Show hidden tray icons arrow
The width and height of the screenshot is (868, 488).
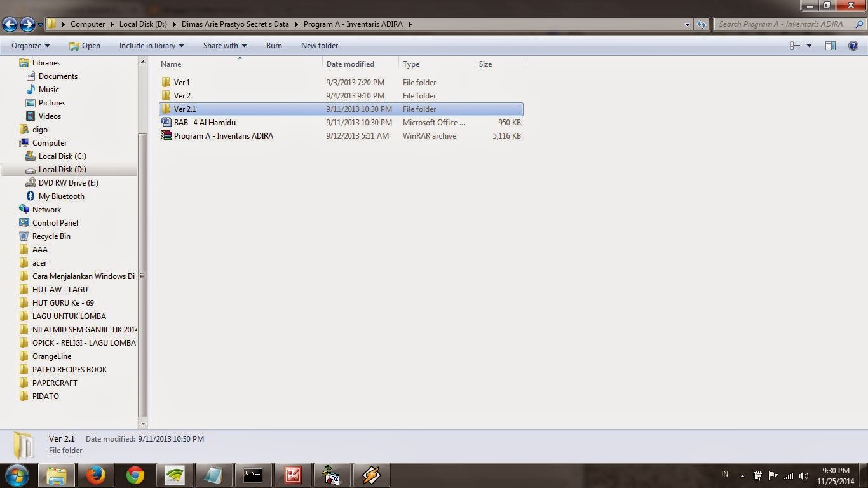742,475
